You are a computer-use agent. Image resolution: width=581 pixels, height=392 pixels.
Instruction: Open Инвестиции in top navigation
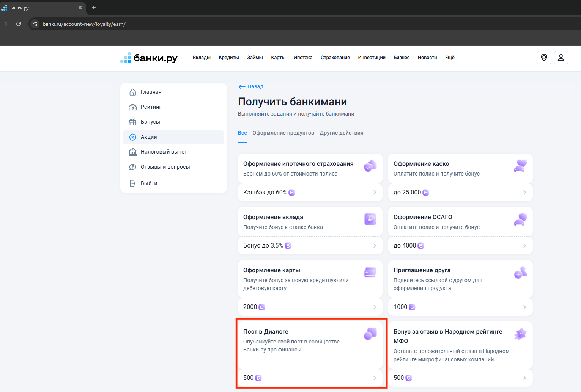tap(372, 58)
